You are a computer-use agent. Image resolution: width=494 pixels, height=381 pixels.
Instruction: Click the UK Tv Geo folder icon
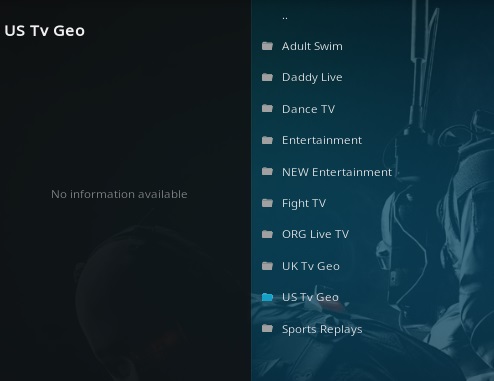point(267,266)
